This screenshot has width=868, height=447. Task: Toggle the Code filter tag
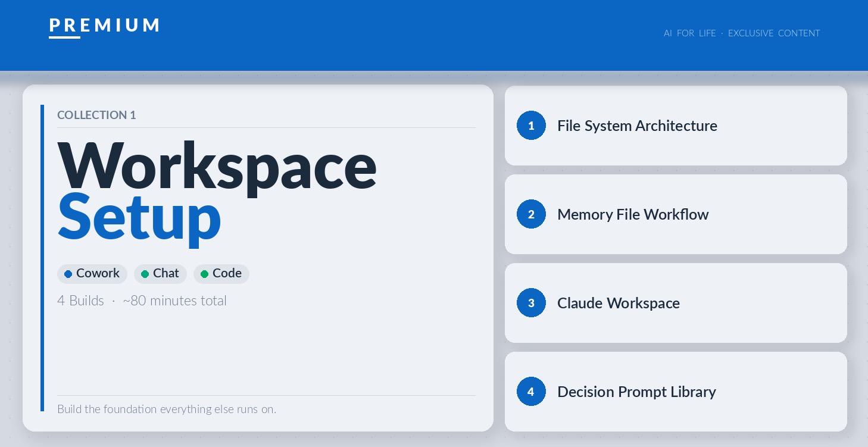tap(221, 274)
